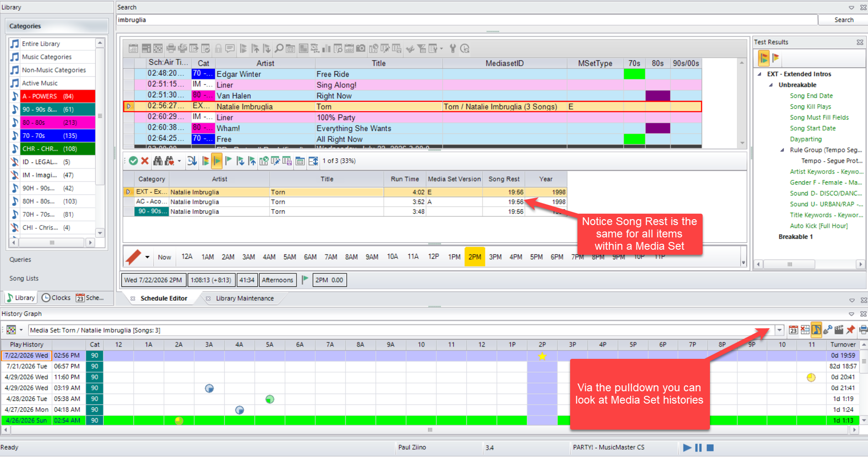868x457 pixels.
Task: Click the wrench tools icon
Action: point(453,48)
